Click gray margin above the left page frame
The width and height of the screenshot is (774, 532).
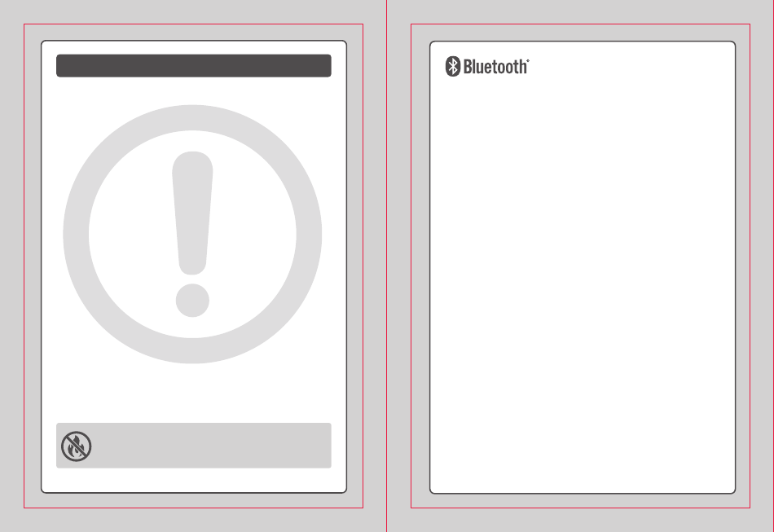194,32
